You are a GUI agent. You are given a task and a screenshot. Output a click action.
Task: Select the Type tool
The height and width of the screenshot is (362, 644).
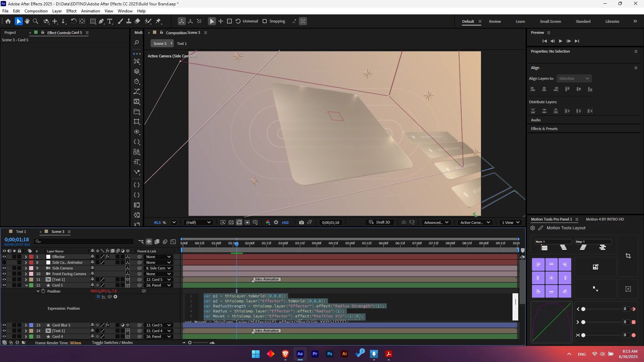pos(110,21)
